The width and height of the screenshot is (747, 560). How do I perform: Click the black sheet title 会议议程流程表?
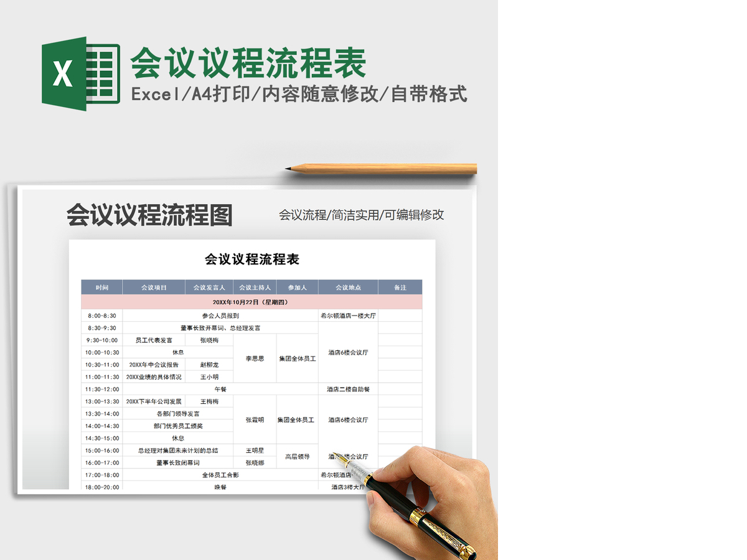pos(252,259)
